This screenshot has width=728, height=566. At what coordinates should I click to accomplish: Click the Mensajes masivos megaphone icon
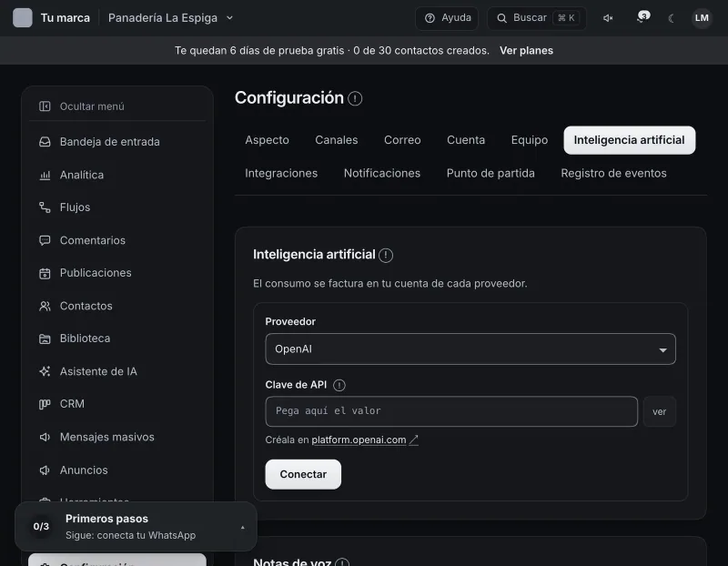(x=45, y=437)
